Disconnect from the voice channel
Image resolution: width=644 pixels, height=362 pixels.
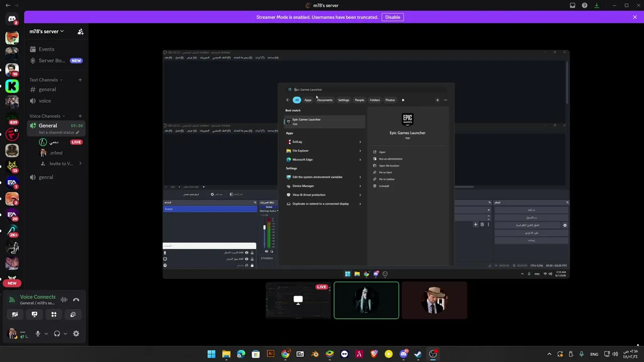[76, 300]
